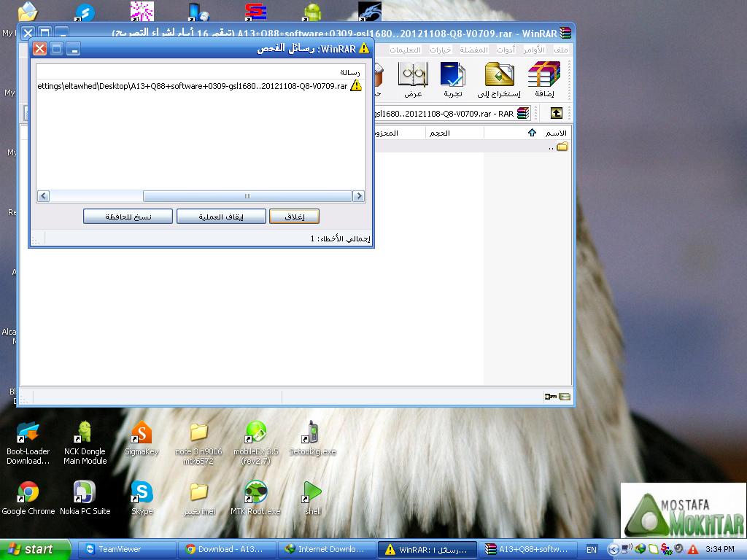Click the Test (تجربة) toolbar icon
This screenshot has height=560, width=747.
(452, 79)
